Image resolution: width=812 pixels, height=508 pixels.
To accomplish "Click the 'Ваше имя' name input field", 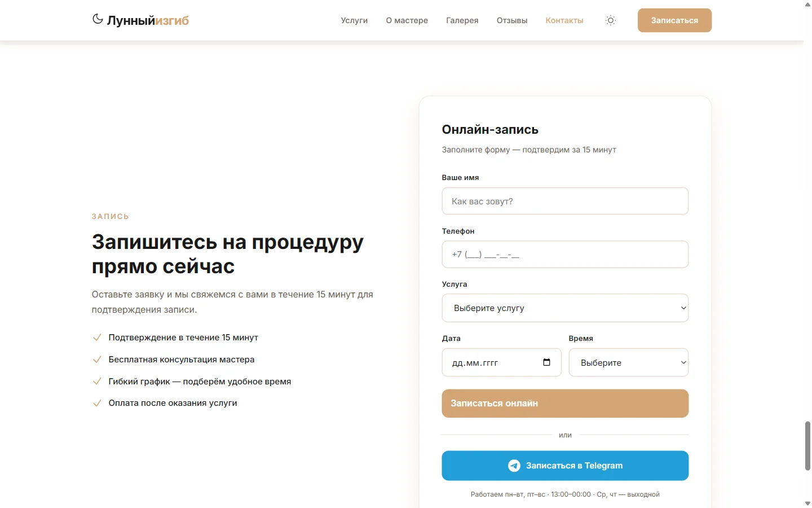I will click(x=565, y=201).
